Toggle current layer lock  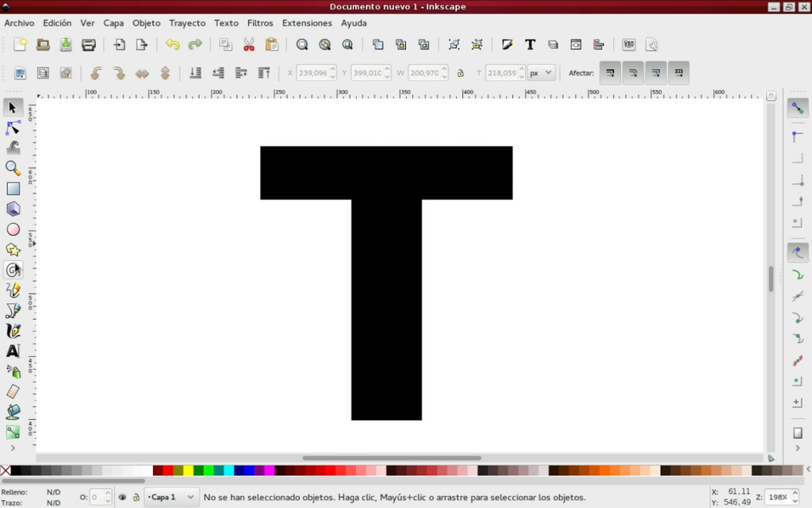point(136,497)
